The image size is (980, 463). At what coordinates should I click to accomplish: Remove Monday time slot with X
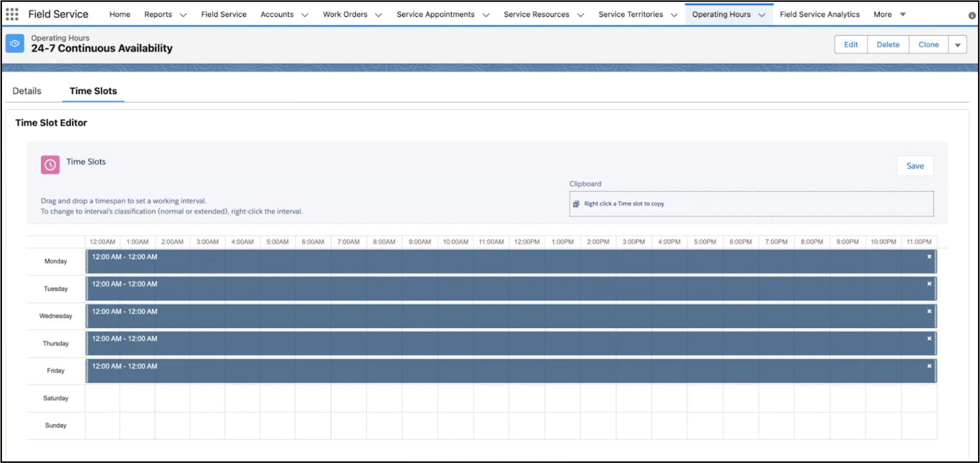(x=929, y=256)
